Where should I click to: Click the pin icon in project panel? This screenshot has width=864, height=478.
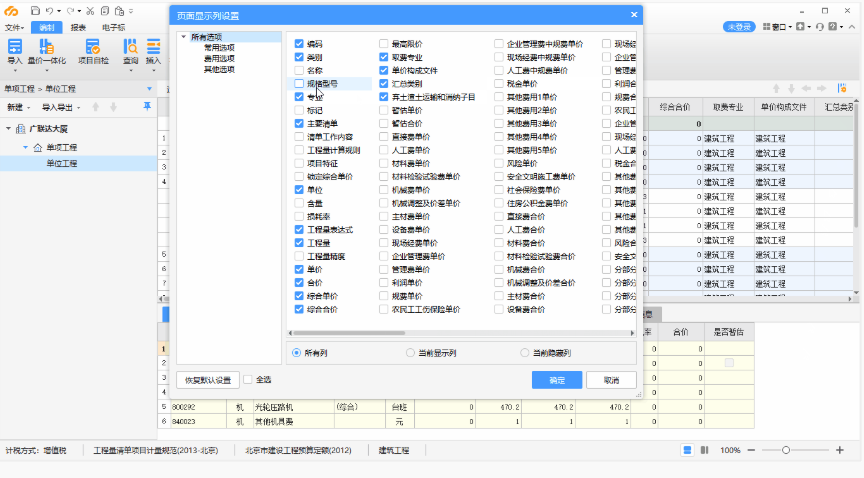[147, 106]
